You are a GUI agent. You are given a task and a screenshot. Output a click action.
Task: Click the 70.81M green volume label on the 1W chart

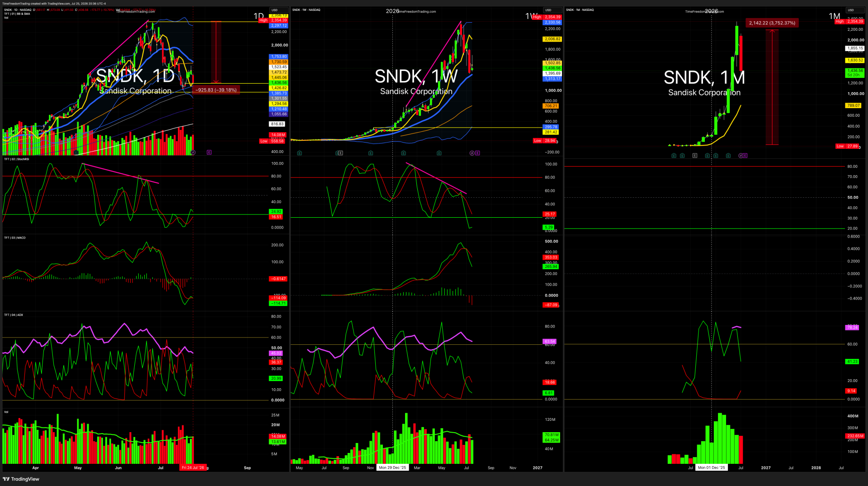pos(552,435)
